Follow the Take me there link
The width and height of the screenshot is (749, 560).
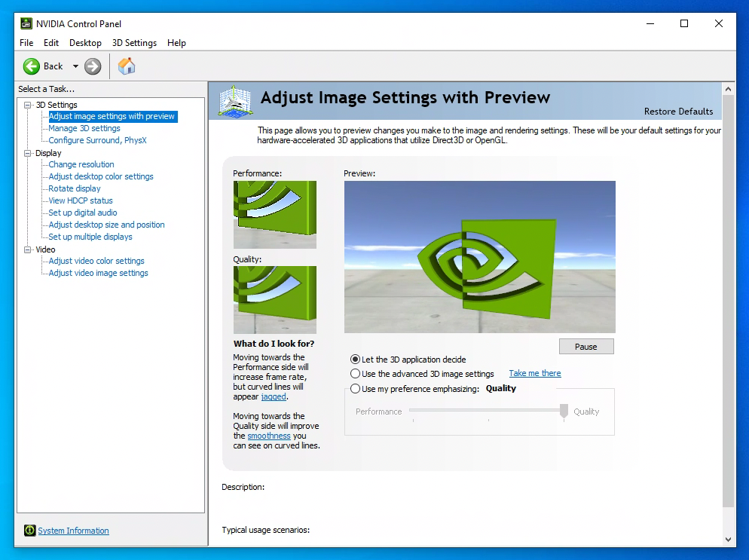[534, 373]
